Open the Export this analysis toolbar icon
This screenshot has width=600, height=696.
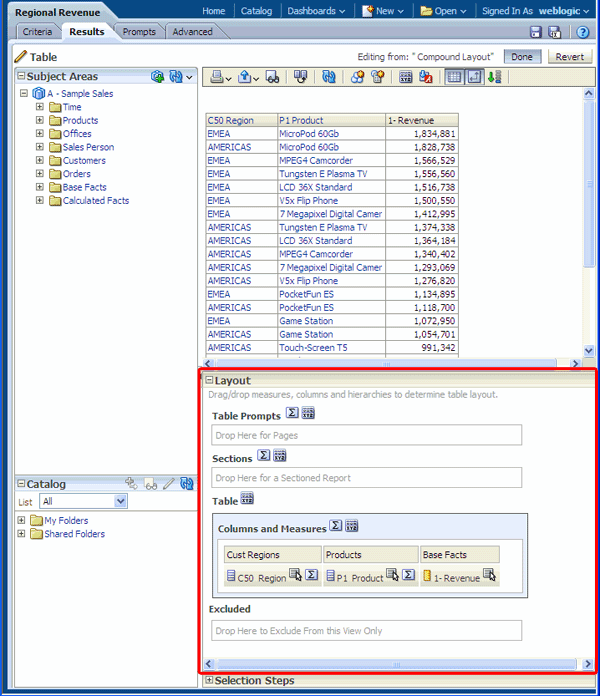[x=248, y=77]
